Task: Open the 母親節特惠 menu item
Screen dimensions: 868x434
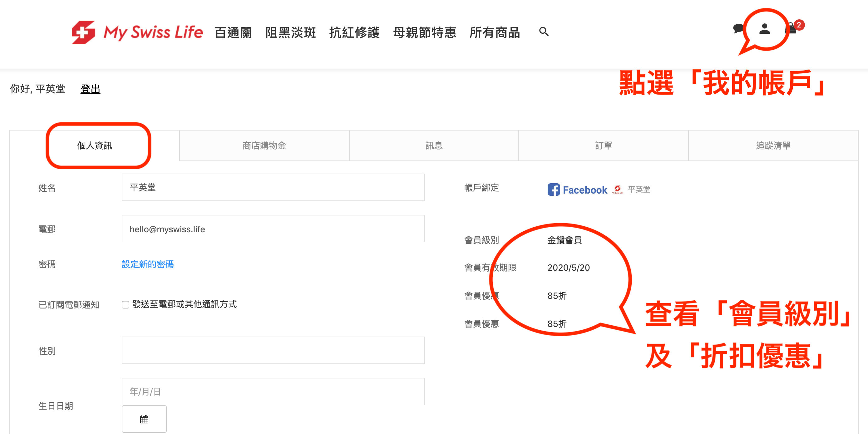Action: (x=424, y=33)
